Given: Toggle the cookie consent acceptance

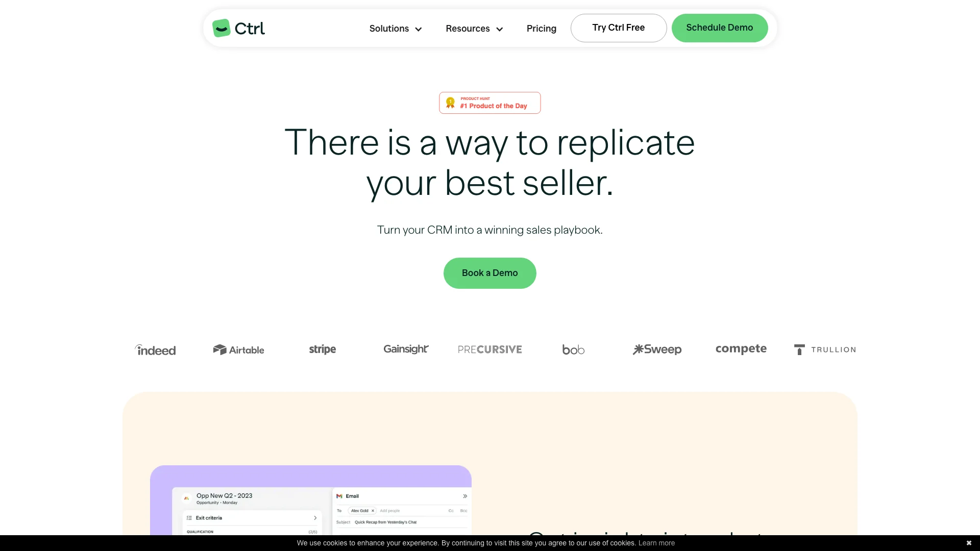Looking at the screenshot, I should [968, 542].
